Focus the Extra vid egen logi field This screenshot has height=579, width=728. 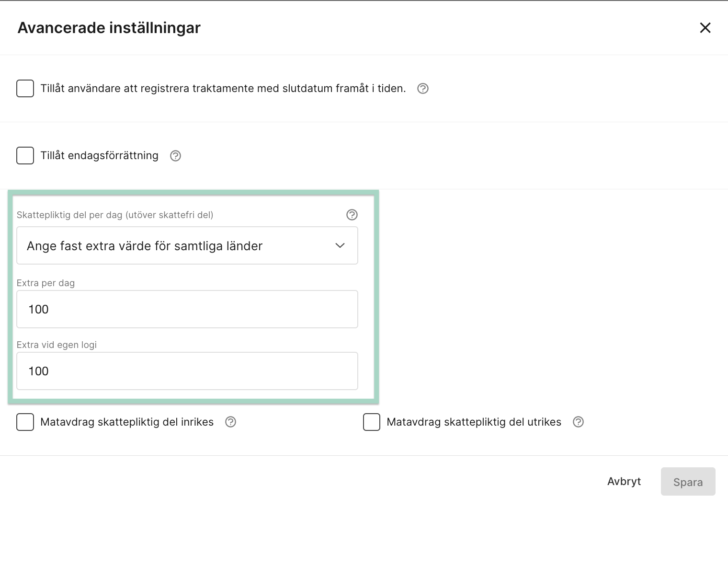[x=187, y=371]
